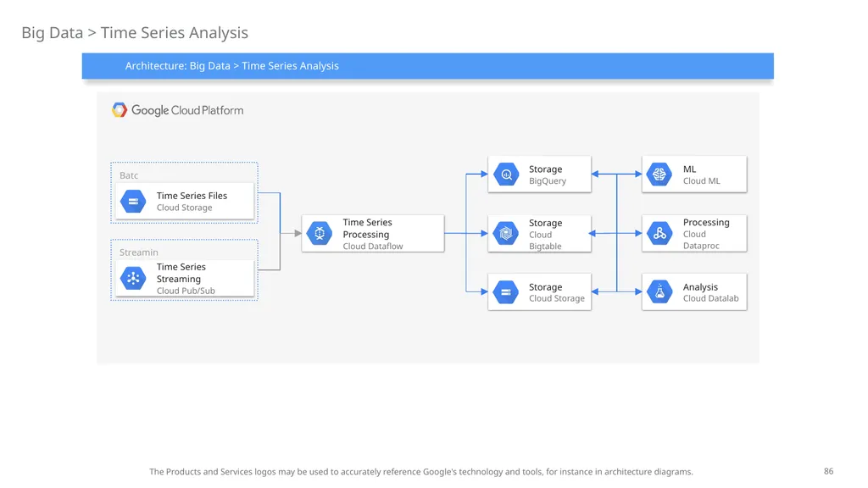The height and width of the screenshot is (488, 868).
Task: Click the Cloud Pub/Sub icon beside Time Series Streaming
Action: 133,278
